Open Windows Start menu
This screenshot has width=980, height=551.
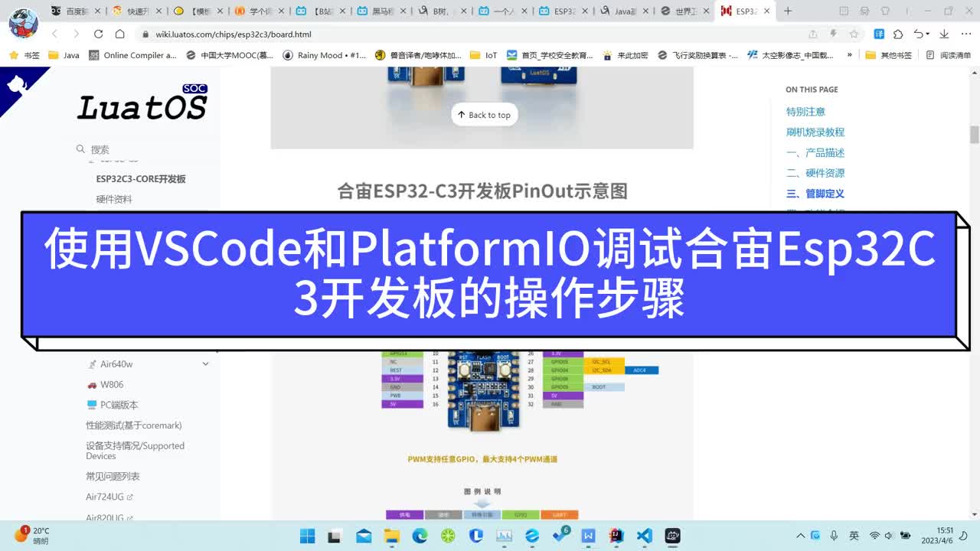coord(307,536)
